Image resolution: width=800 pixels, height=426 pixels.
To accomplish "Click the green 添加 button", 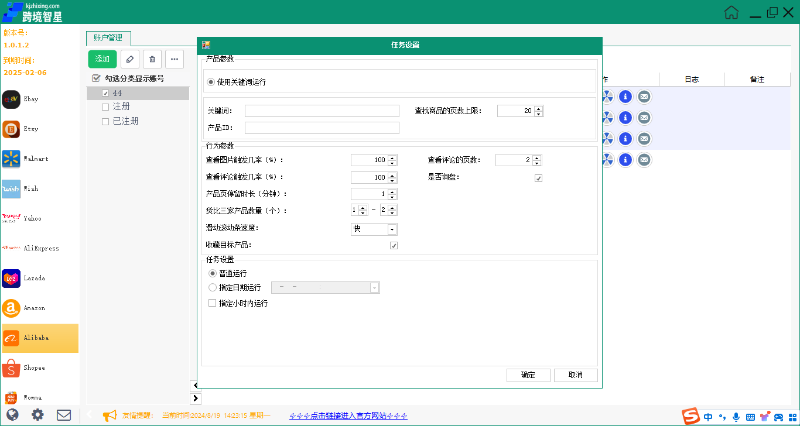I will tap(103, 59).
